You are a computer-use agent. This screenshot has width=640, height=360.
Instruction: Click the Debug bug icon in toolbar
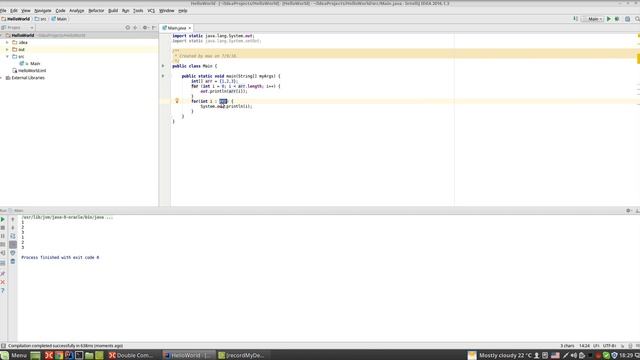(617, 19)
